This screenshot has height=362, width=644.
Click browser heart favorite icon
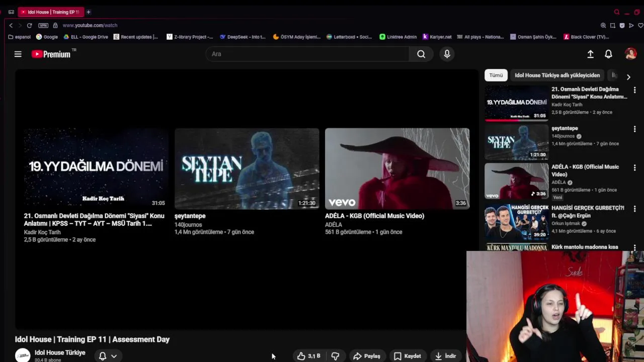pos(640,25)
